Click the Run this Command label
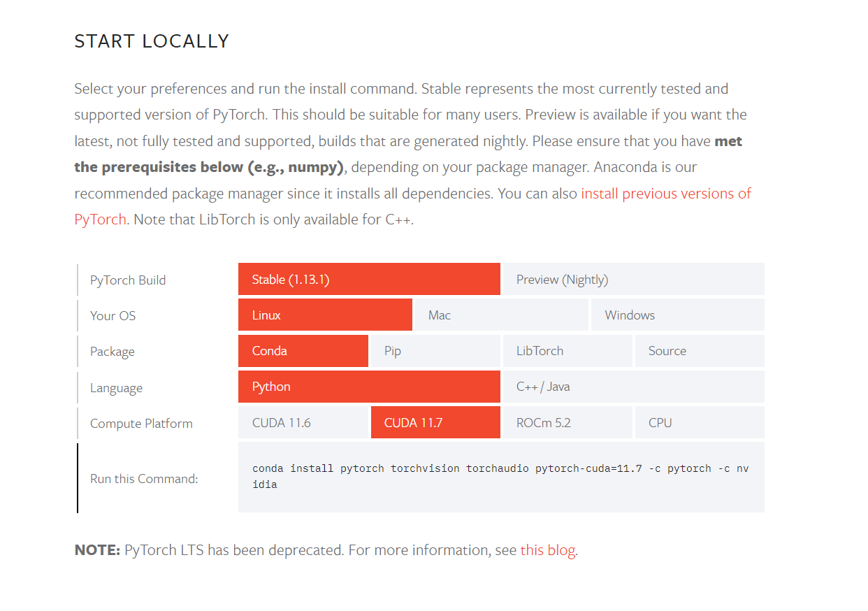Screen dimensions: 868x611 tap(144, 479)
